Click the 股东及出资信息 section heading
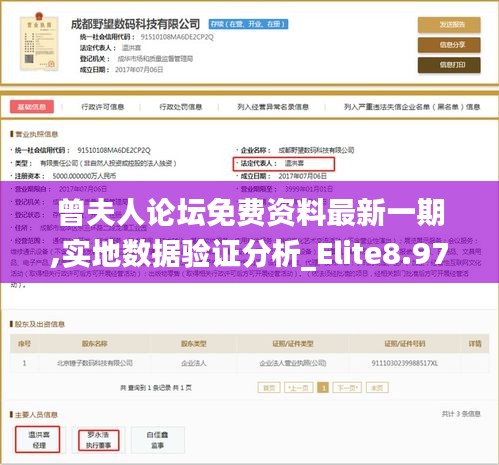Viewport: 499px width, 465px height. point(40,324)
